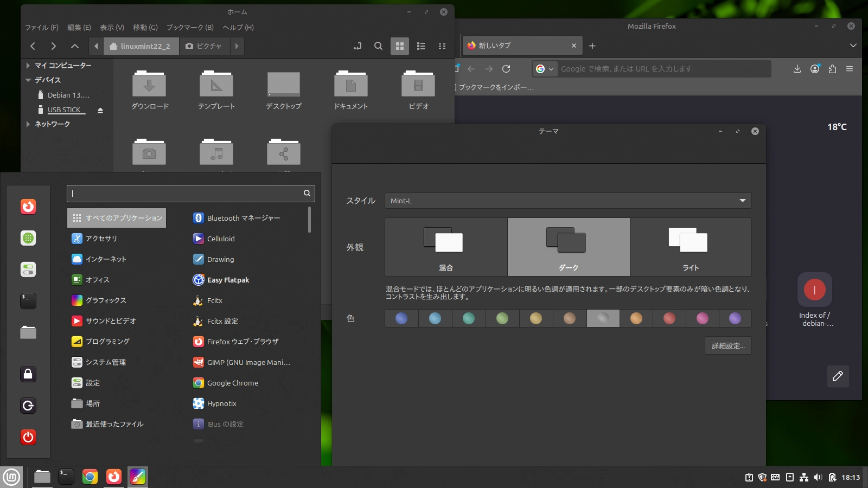The image size is (868, 488).
Task: Switch file manager to list view
Action: (x=421, y=46)
